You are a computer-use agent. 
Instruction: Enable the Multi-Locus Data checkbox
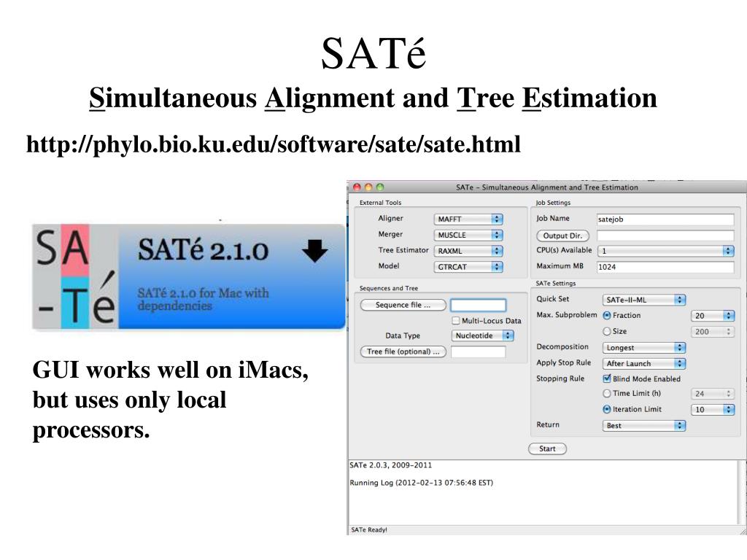(456, 321)
